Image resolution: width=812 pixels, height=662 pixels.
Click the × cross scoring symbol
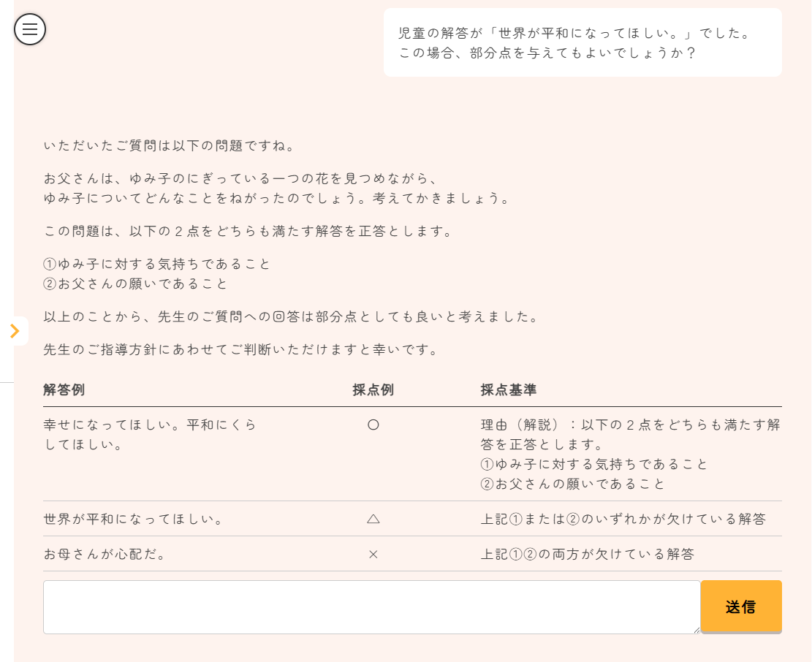(373, 554)
